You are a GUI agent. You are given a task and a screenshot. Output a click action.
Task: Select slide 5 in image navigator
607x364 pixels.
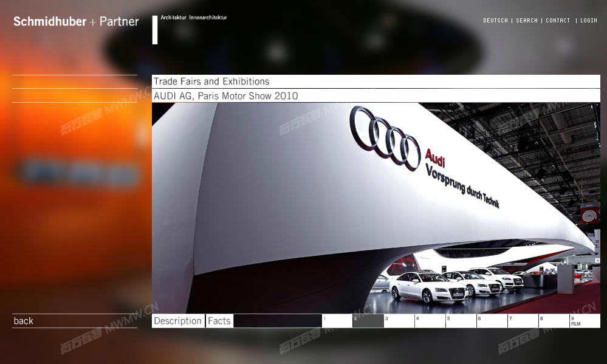461,321
